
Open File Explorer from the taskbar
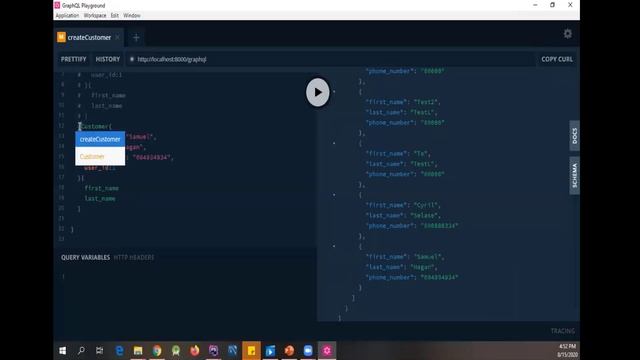coord(138,351)
